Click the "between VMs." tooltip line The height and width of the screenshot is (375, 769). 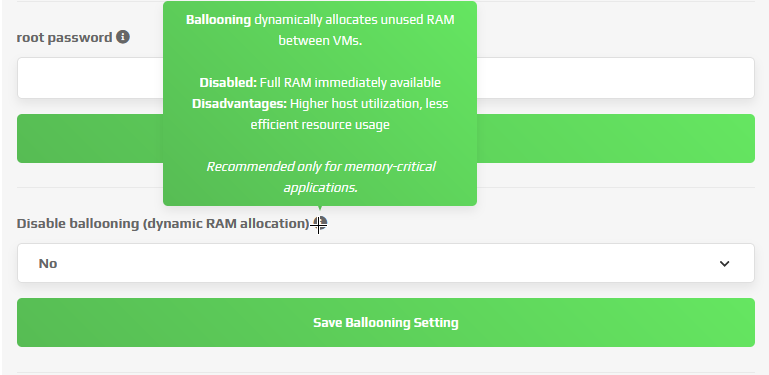(x=320, y=41)
